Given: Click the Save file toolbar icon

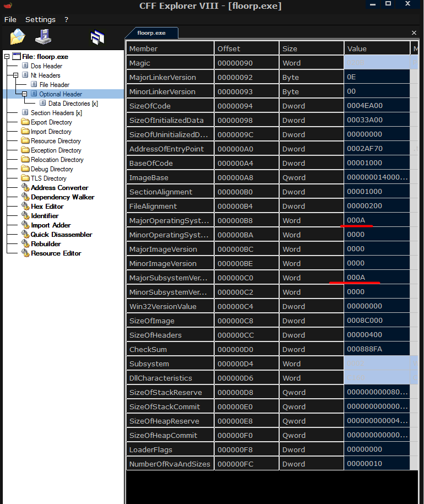Looking at the screenshot, I should (x=44, y=36).
